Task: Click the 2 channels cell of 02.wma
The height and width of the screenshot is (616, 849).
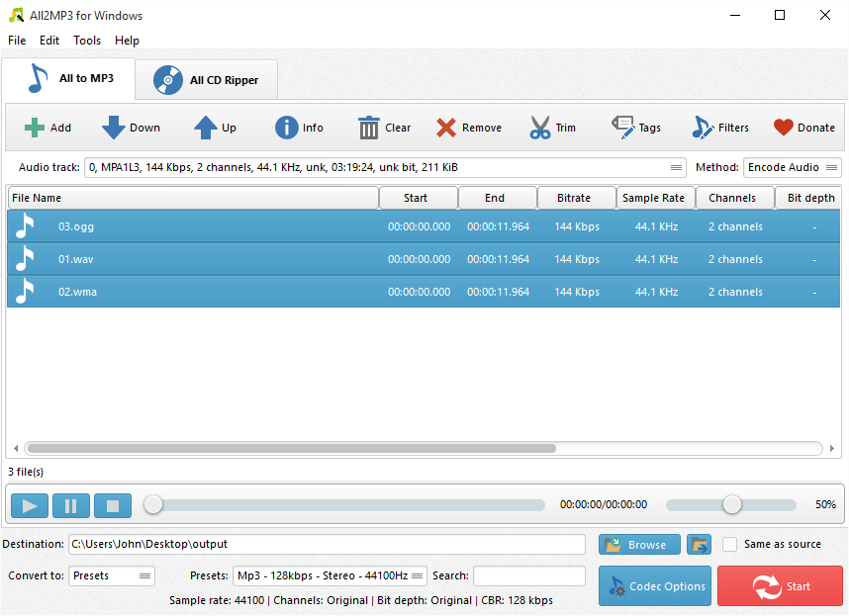Action: tap(735, 292)
